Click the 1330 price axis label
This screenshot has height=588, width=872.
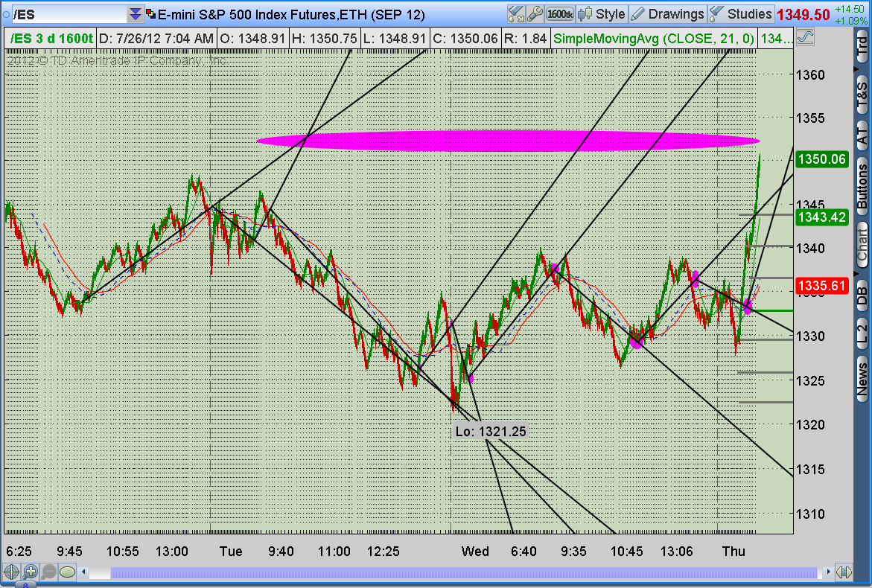pos(810,336)
